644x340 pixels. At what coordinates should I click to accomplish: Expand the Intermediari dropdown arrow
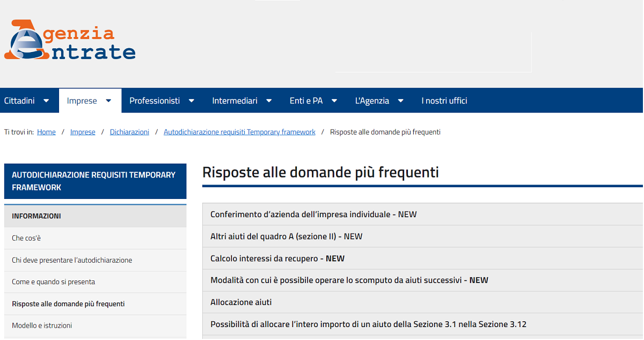pos(269,101)
